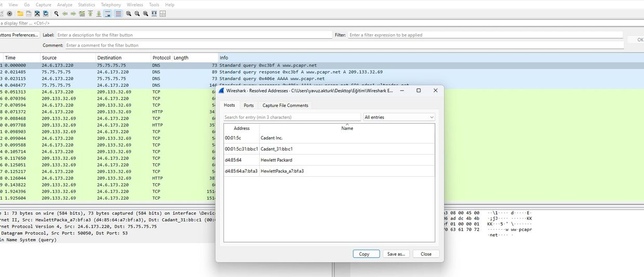
Task: Zoom out on packet text
Action: (137, 14)
